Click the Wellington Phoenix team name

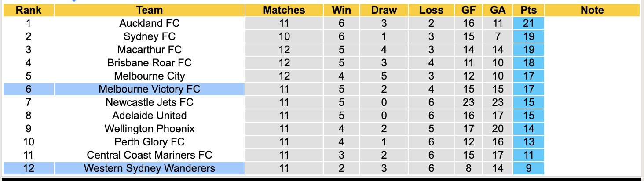pyautogui.click(x=150, y=129)
